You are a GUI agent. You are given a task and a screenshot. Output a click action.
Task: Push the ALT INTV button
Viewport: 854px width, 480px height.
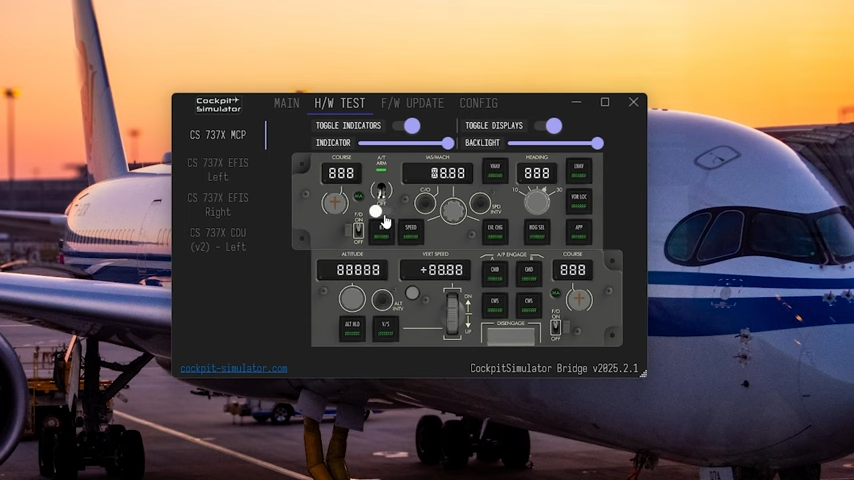point(382,300)
